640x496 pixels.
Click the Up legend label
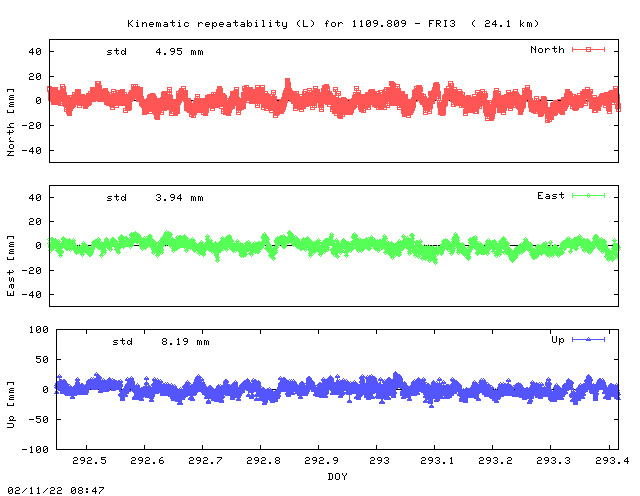pos(558,340)
